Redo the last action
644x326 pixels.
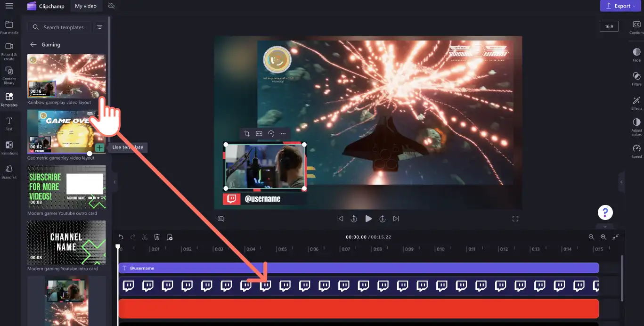(133, 237)
